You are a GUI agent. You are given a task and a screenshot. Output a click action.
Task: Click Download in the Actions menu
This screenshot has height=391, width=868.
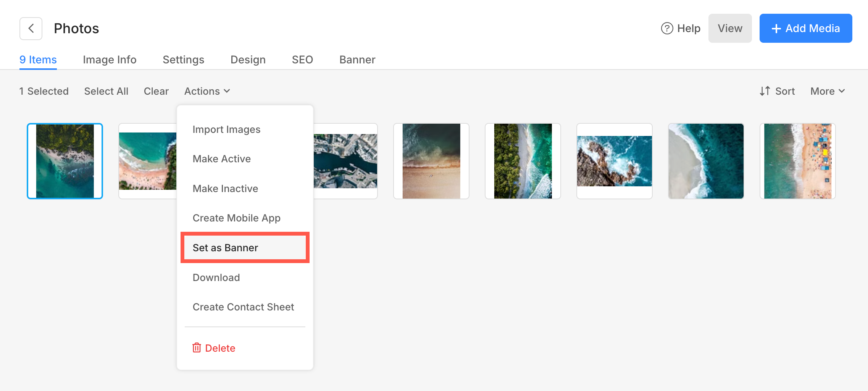(216, 278)
